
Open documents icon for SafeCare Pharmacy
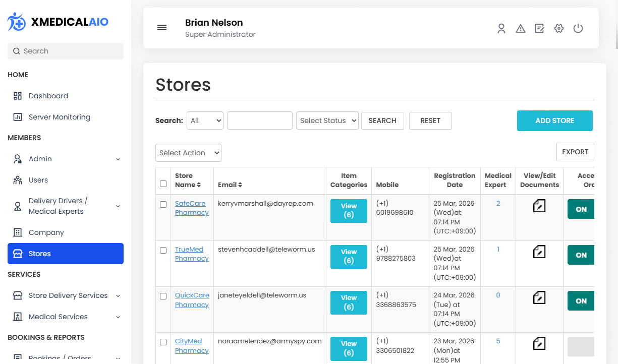[x=539, y=206]
